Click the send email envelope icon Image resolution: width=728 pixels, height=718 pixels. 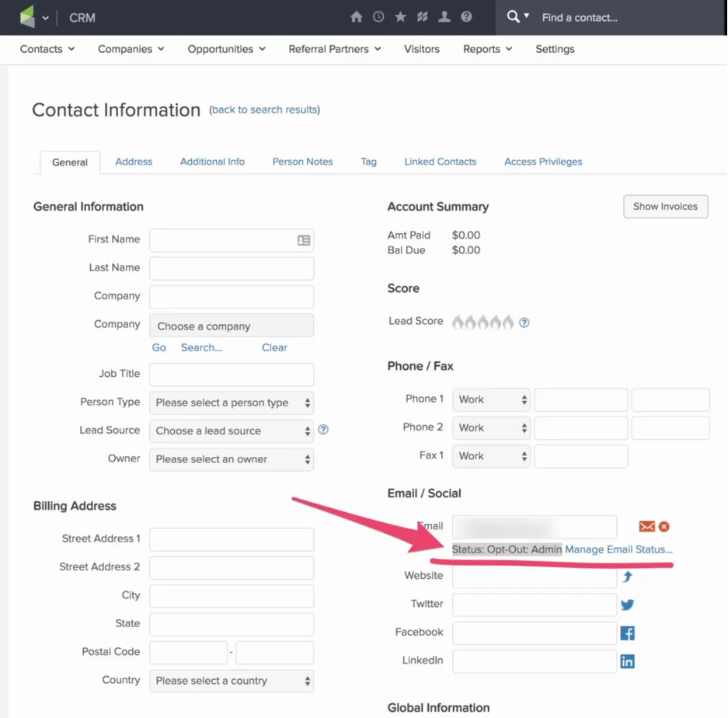[646, 526]
